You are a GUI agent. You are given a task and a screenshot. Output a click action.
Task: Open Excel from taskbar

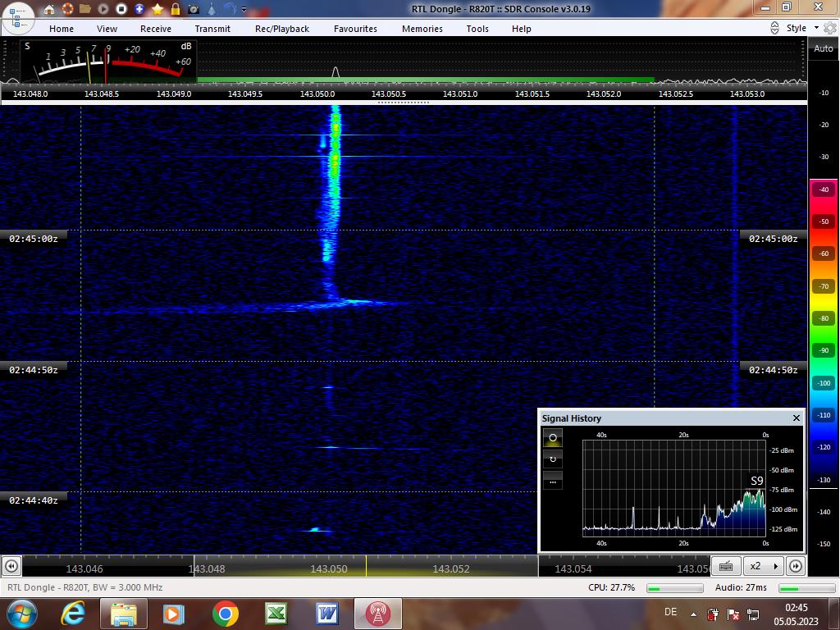point(276,614)
